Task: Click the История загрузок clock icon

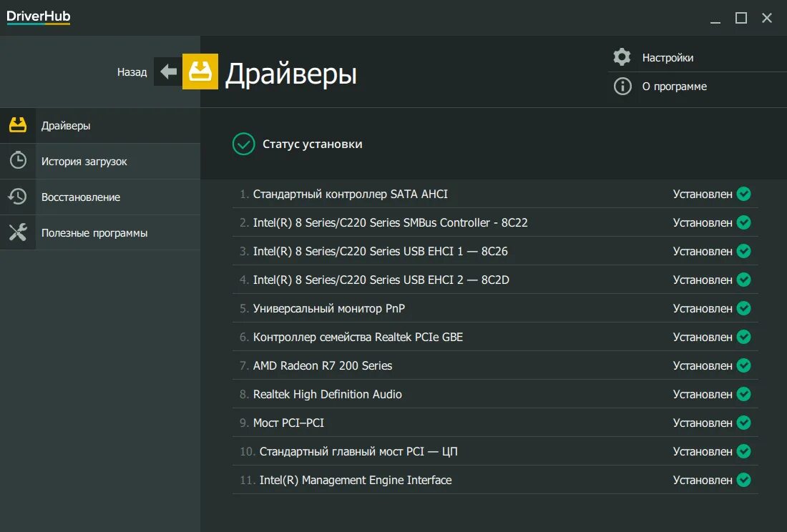Action: pyautogui.click(x=18, y=161)
